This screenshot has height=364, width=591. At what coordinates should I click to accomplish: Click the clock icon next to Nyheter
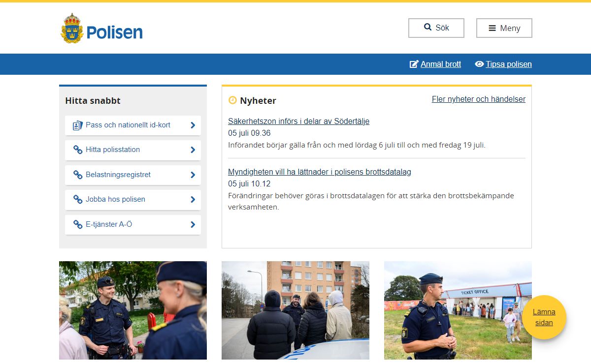(x=232, y=100)
